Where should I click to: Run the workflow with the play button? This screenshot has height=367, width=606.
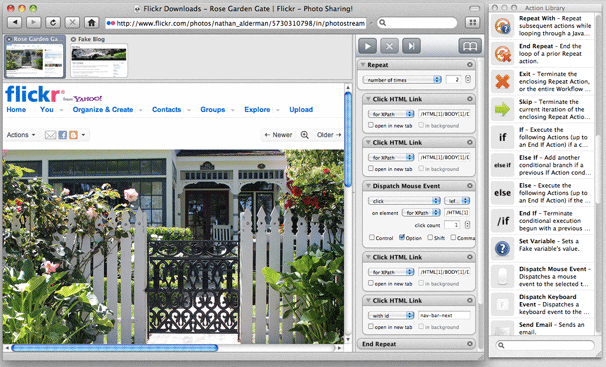coord(368,46)
